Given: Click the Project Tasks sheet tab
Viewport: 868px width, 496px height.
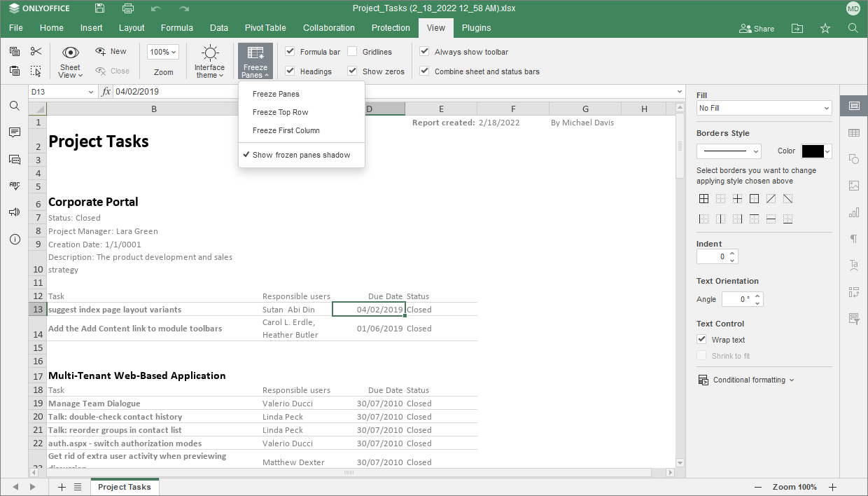Looking at the screenshot, I should click(x=125, y=486).
